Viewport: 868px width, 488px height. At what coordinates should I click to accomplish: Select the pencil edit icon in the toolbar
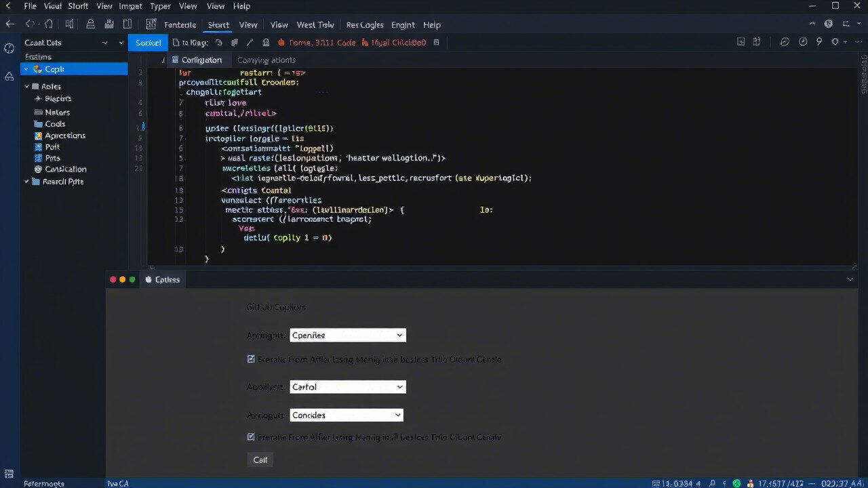250,42
